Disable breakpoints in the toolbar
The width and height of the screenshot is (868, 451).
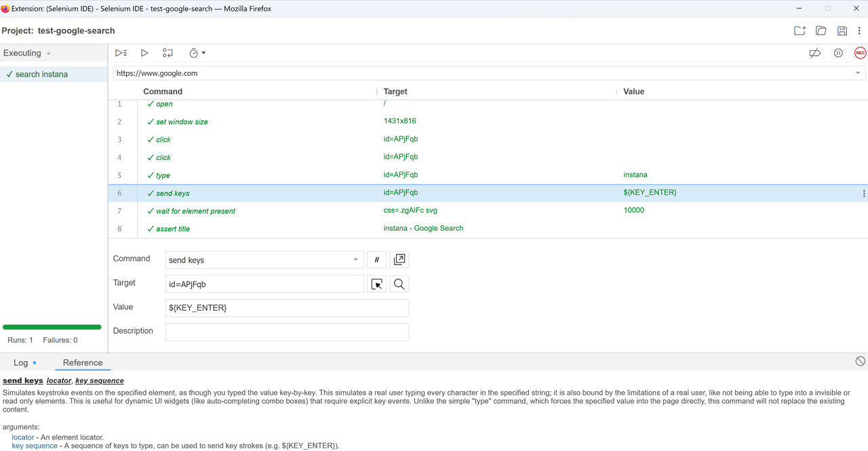[x=815, y=53]
